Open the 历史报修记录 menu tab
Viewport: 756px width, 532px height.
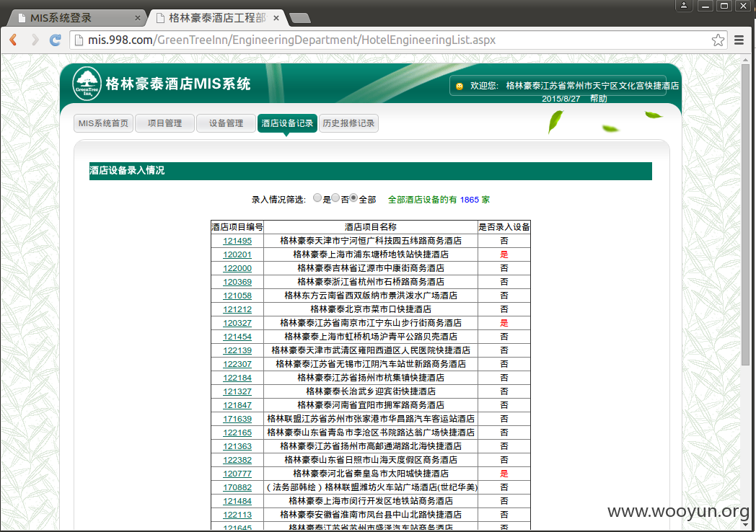348,123
